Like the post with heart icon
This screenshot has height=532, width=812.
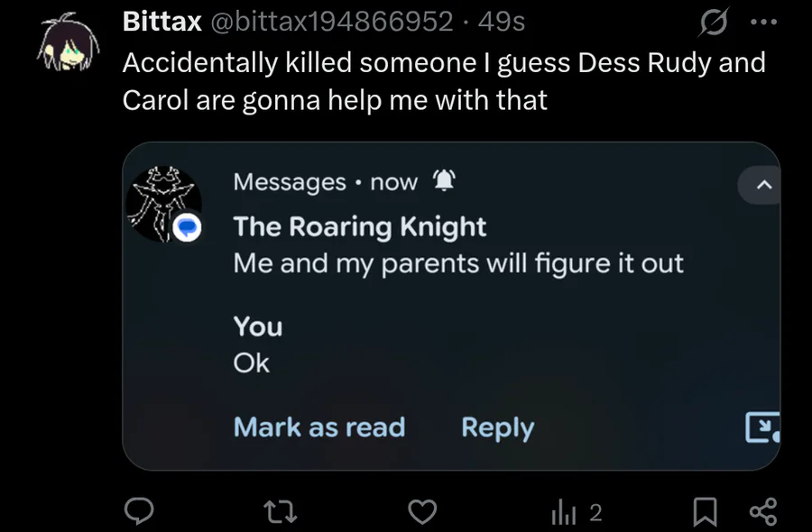point(421,512)
